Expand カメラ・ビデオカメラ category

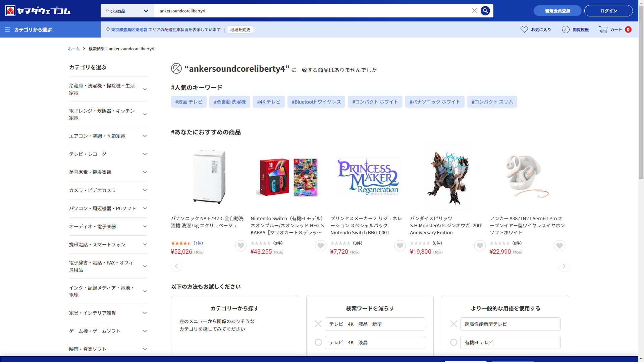point(145,190)
